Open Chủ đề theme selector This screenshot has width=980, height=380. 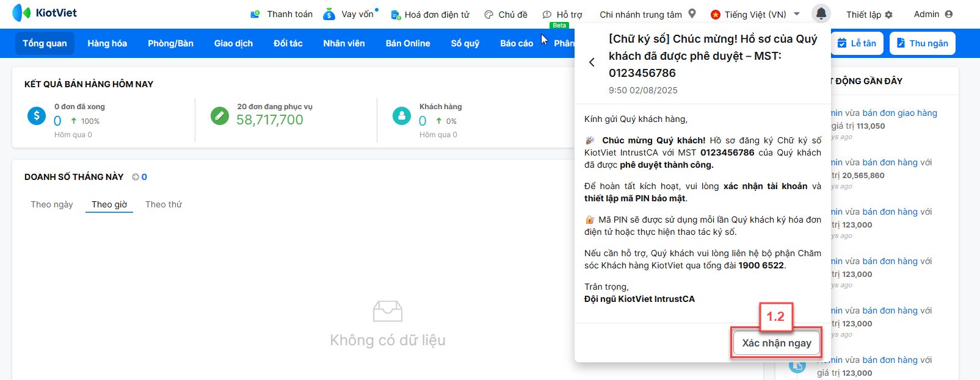click(x=513, y=14)
